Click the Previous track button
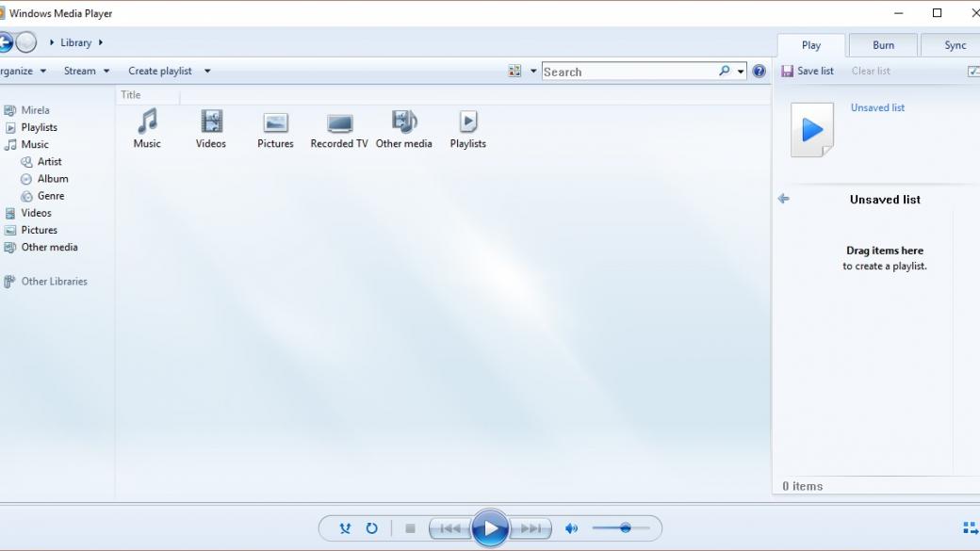 coord(450,528)
